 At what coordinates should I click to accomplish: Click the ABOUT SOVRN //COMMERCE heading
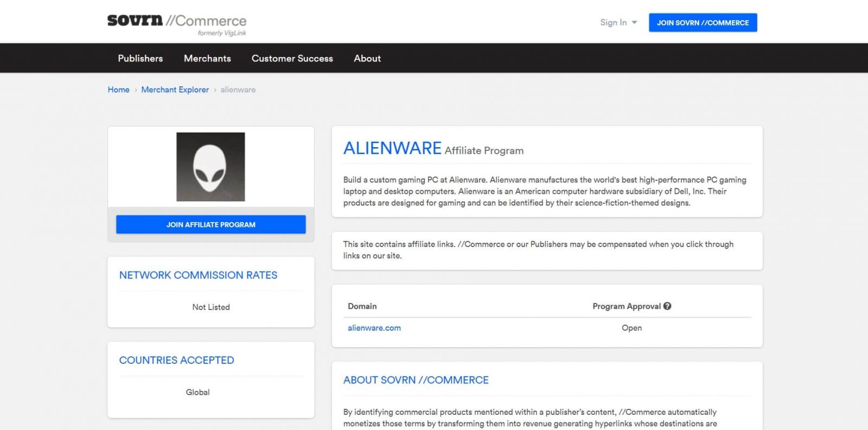click(x=416, y=380)
